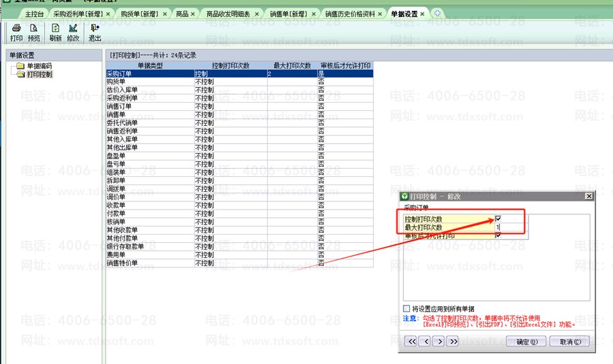Select 打印控制 in the settings tree
The image size is (613, 364).
point(39,74)
